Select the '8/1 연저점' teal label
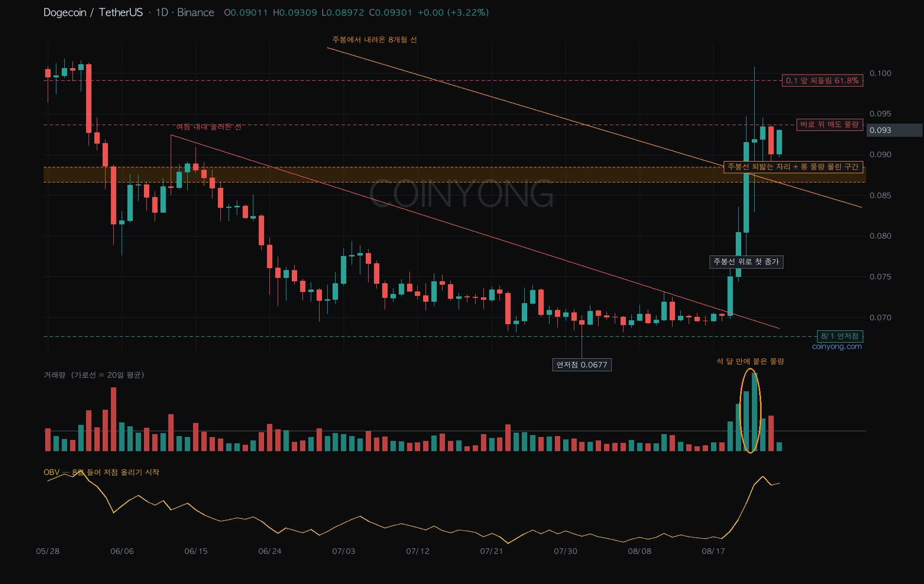 840,336
